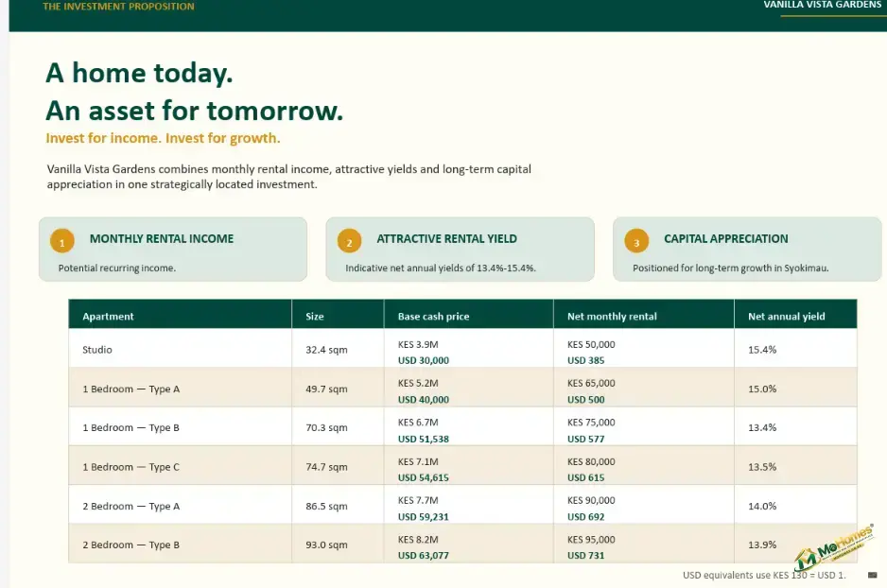
Task: Select the '1 Bedroom — Type B' row label
Action: pyautogui.click(x=131, y=427)
